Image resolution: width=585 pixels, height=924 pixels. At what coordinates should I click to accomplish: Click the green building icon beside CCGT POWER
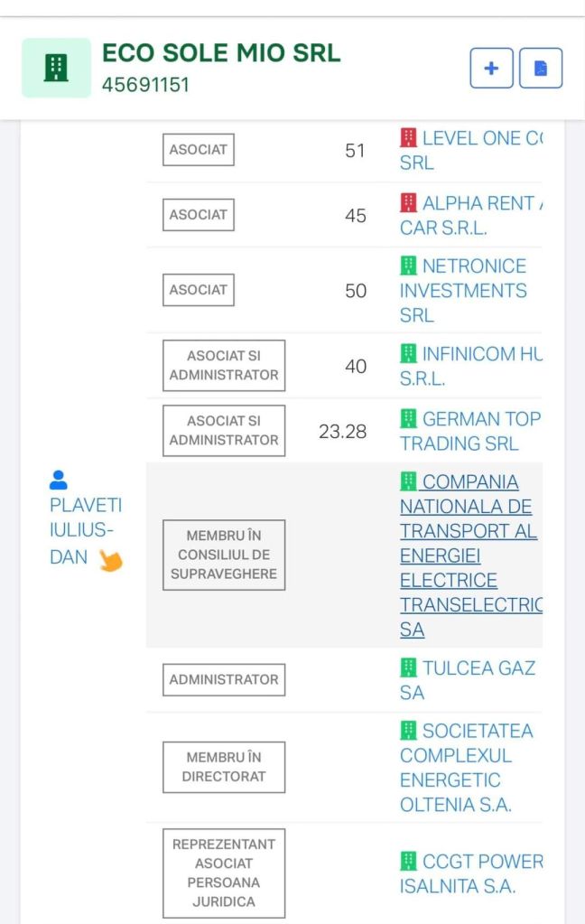point(408,862)
